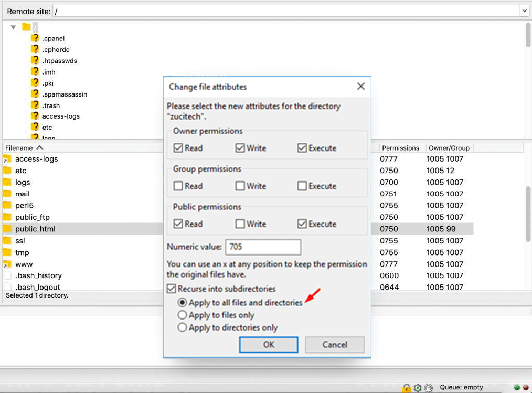Select the .trash folder in remote tree
The height and width of the screenshot is (393, 532).
point(51,105)
